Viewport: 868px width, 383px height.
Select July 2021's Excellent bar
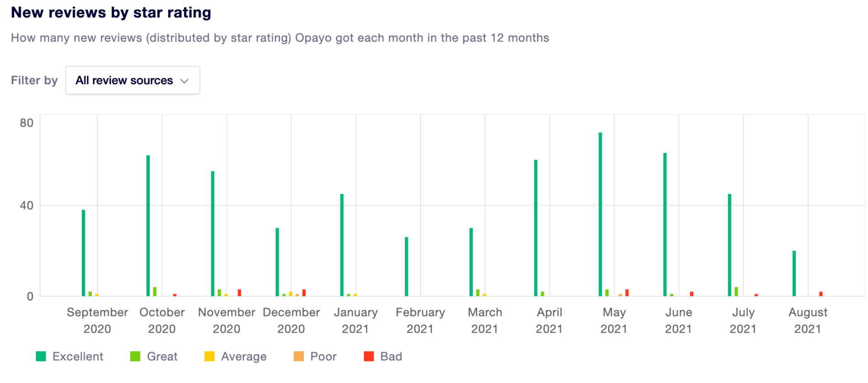tap(730, 245)
